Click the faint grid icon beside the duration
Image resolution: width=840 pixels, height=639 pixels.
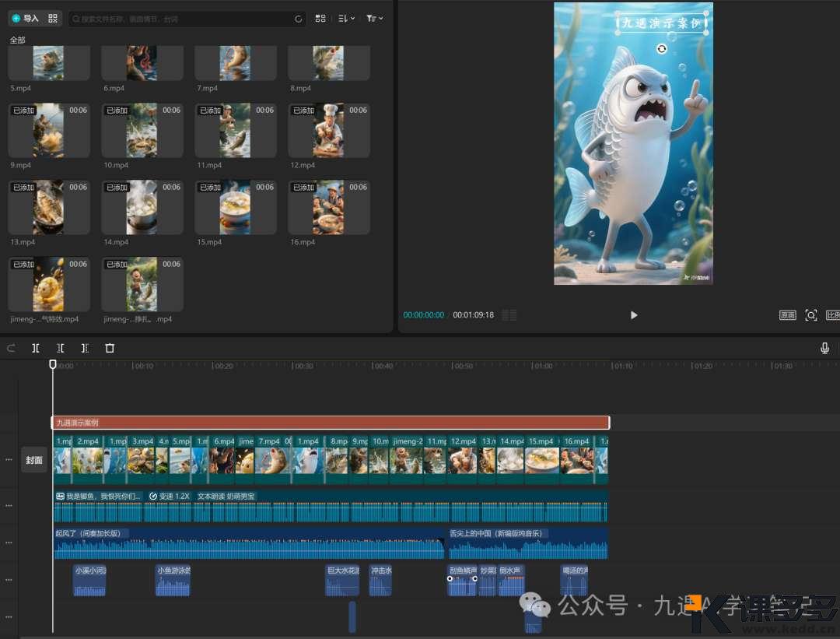click(x=509, y=315)
